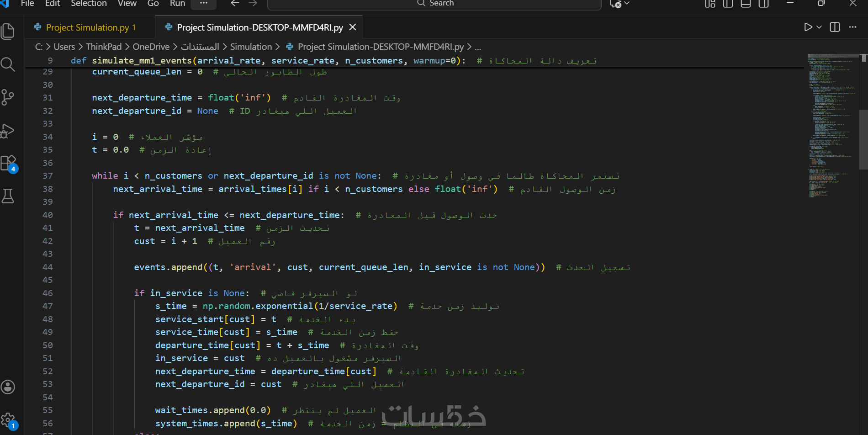
Task: Expand the Users breadcrumb segment
Action: (x=64, y=47)
